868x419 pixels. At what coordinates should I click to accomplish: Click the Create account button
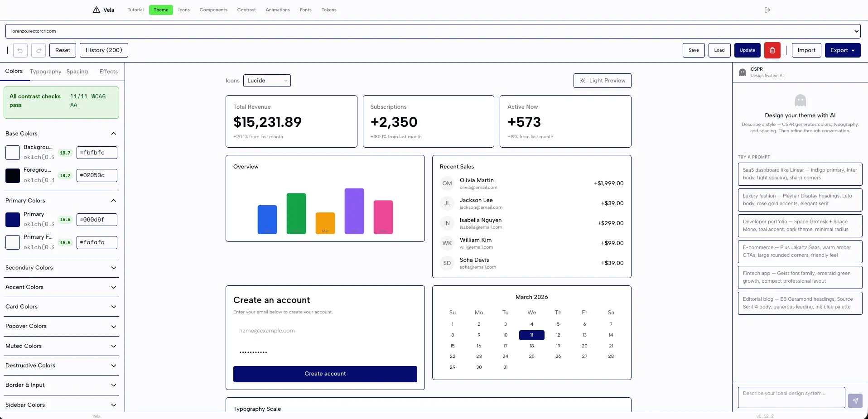[325, 374]
